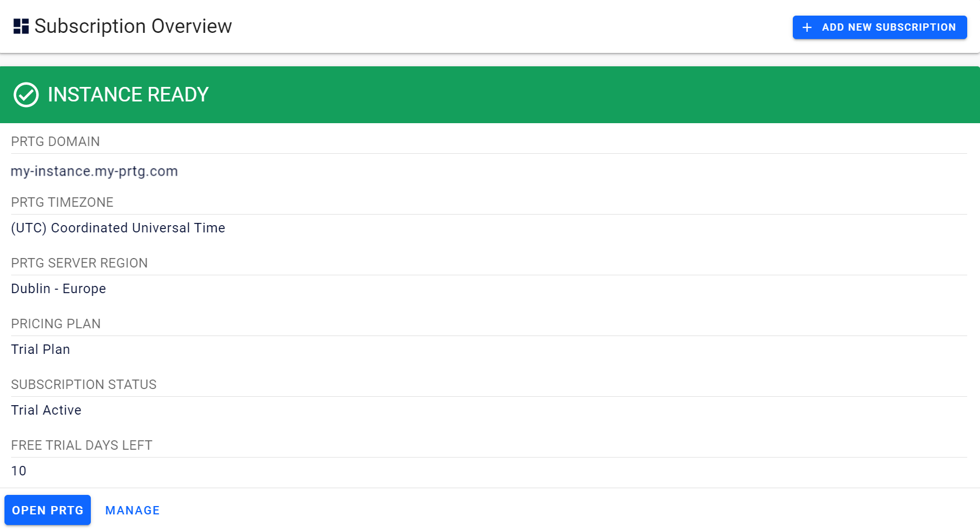Click the INSTANCE READY banner heading
980x530 pixels.
128,95
